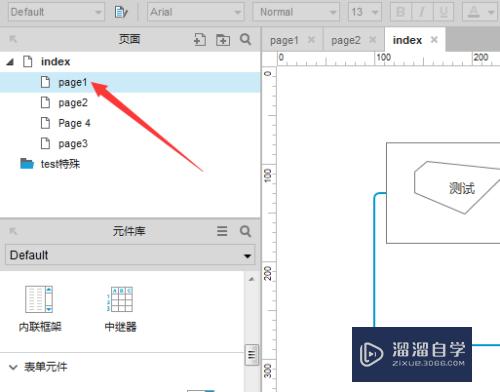Switch to the page2 tab
500x392 pixels.
click(346, 40)
